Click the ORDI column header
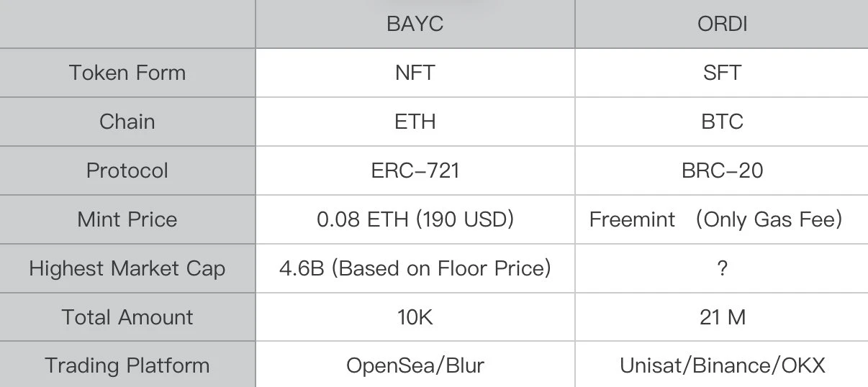This screenshot has height=387, width=868. coord(722,24)
